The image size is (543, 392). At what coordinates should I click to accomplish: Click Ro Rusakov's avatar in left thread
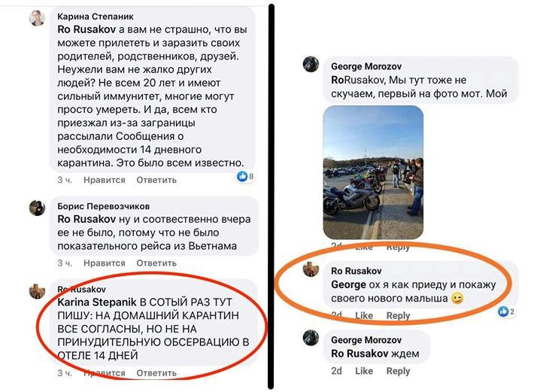click(37, 291)
